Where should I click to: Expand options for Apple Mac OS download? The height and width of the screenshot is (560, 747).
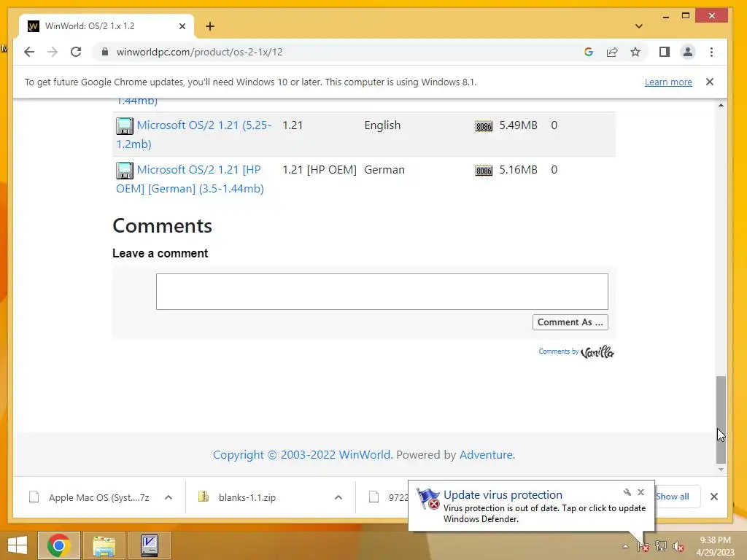(x=169, y=497)
